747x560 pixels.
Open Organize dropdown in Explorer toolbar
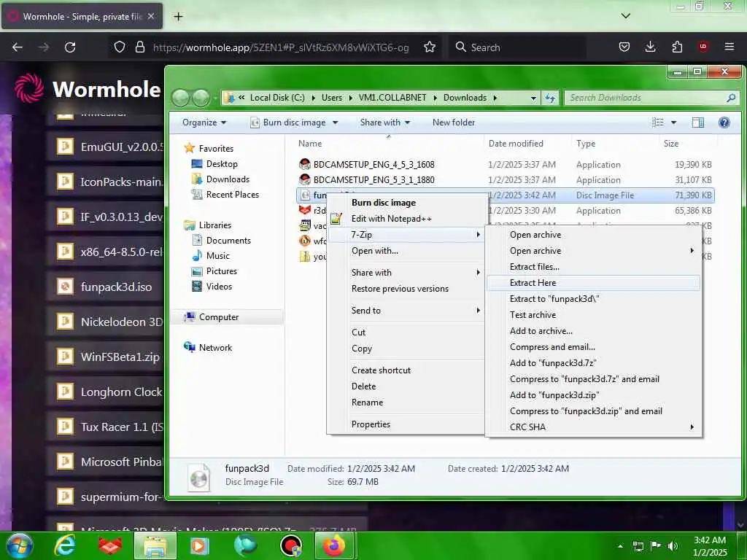(x=204, y=122)
